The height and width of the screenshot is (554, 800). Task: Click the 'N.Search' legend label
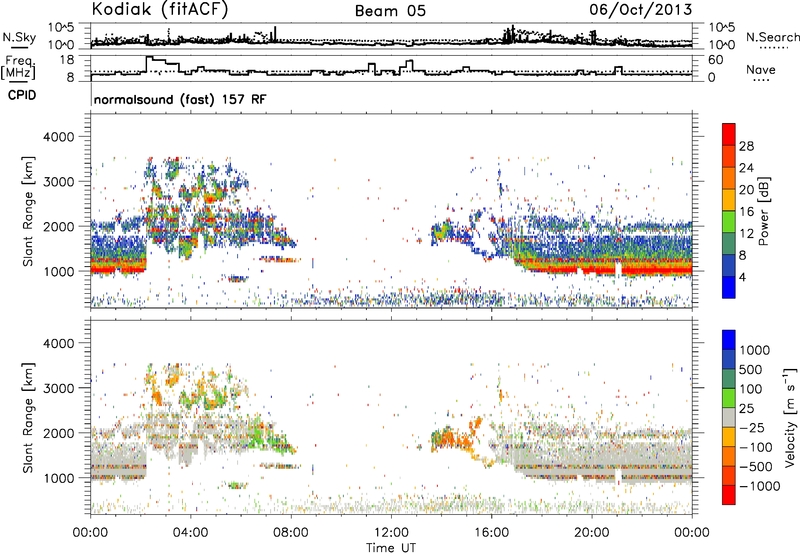tap(772, 37)
